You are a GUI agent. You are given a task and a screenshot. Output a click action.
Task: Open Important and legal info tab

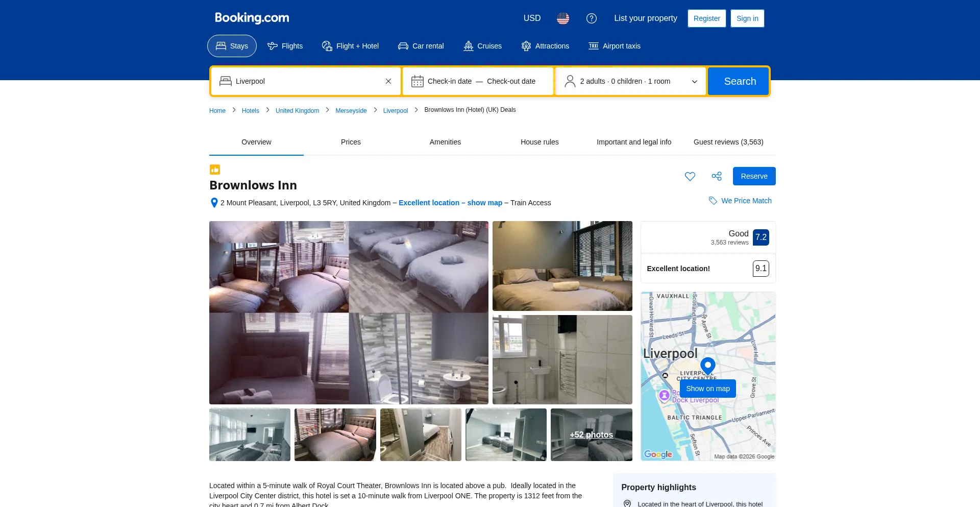pyautogui.click(x=634, y=142)
